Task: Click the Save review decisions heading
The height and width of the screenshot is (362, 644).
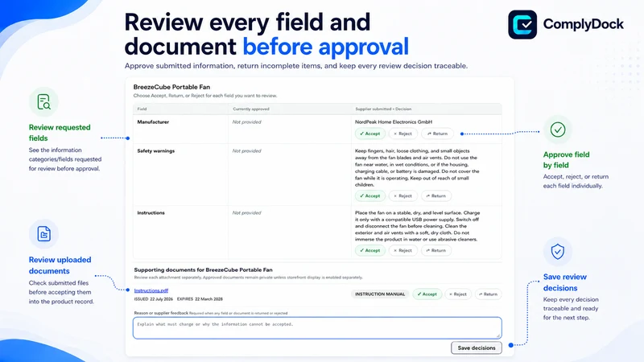Action: coord(565,282)
